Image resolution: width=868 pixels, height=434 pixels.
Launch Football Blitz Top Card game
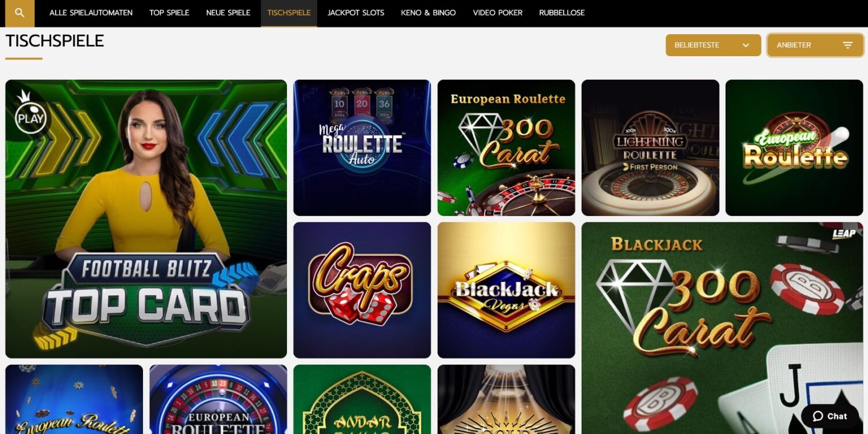point(146,219)
